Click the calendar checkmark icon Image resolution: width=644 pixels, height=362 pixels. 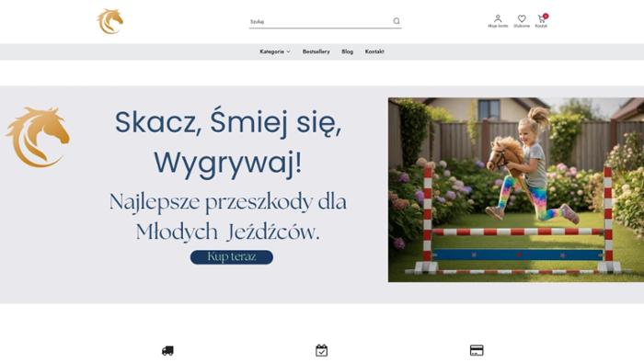click(x=322, y=351)
